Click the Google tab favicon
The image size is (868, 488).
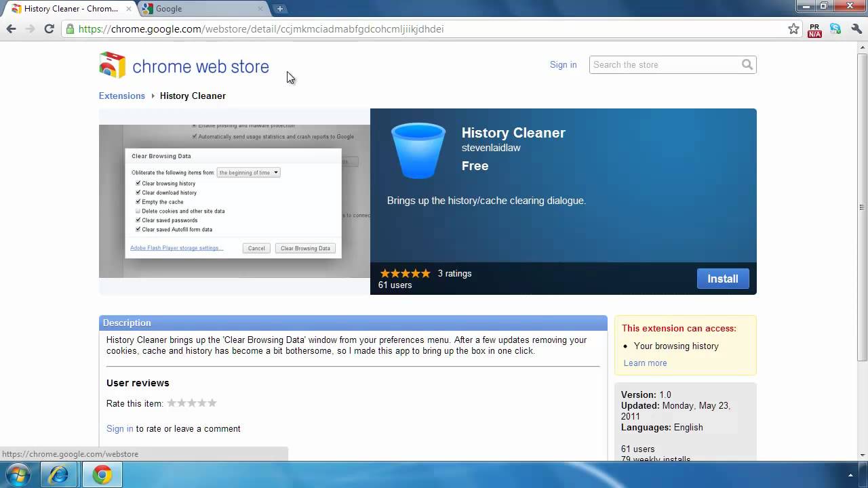(147, 9)
